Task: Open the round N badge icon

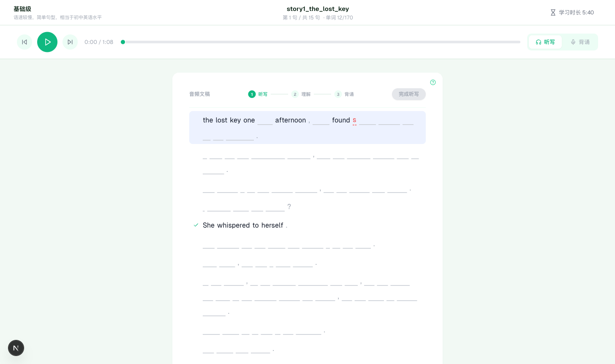Action: (x=16, y=348)
